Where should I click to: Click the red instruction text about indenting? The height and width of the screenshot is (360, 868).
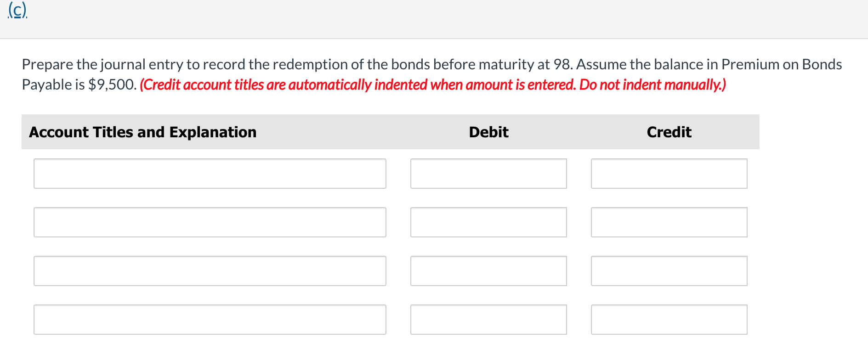click(432, 84)
